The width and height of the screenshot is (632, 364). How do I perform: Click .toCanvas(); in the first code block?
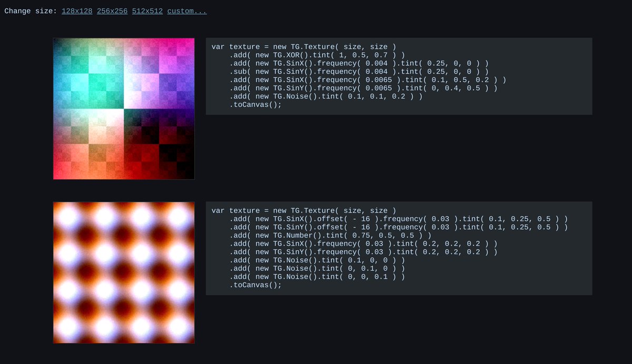pos(255,105)
